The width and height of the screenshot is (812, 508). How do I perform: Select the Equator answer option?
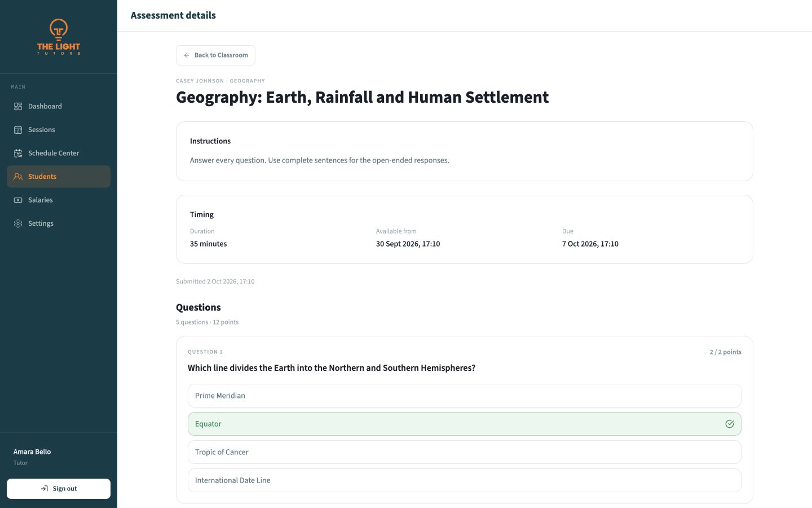click(465, 424)
